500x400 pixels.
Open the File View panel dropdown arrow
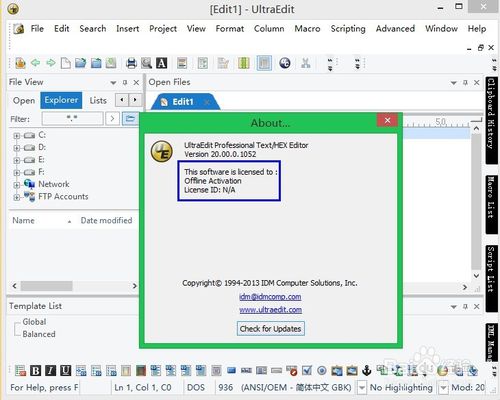pyautogui.click(x=113, y=83)
